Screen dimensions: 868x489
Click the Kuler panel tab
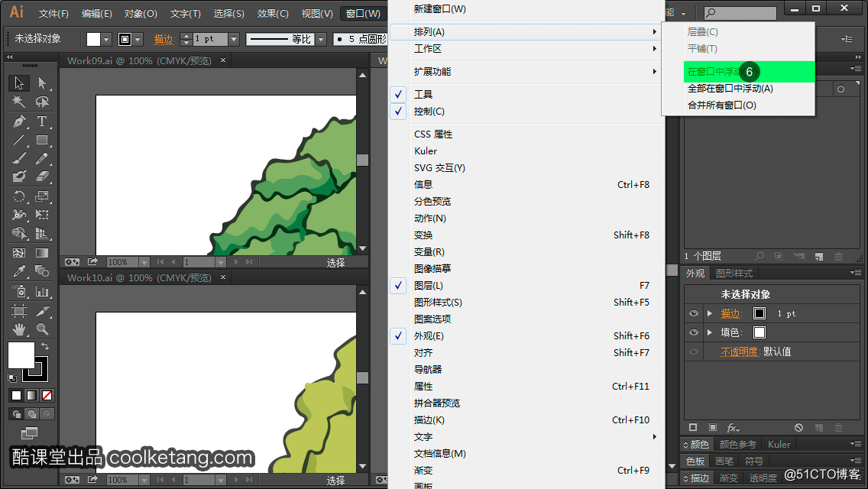[779, 444]
